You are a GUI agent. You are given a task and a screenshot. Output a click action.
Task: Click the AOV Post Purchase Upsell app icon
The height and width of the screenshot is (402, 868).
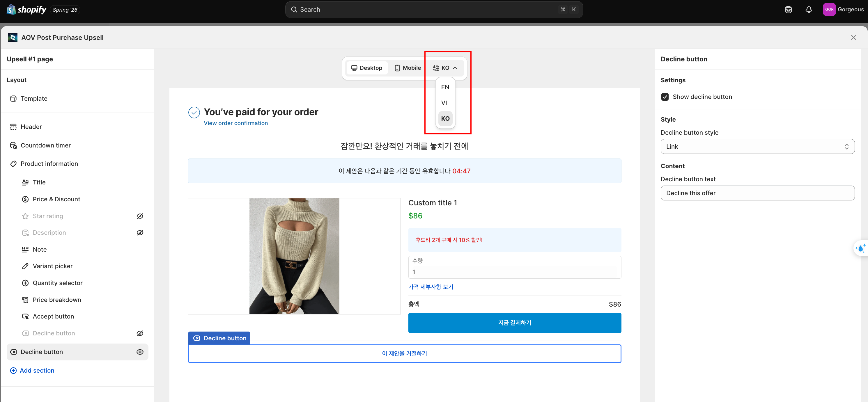[x=13, y=37]
